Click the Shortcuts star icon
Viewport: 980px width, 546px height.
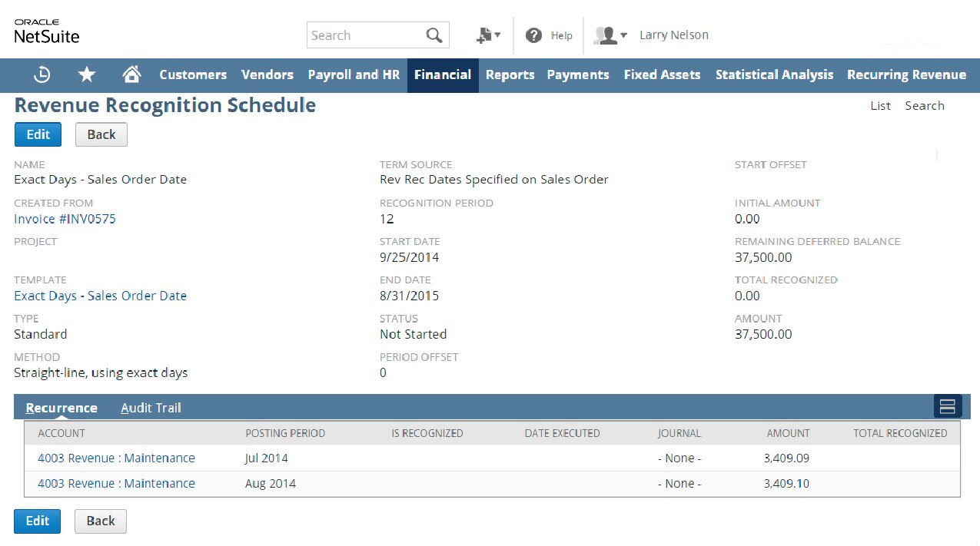click(x=86, y=74)
